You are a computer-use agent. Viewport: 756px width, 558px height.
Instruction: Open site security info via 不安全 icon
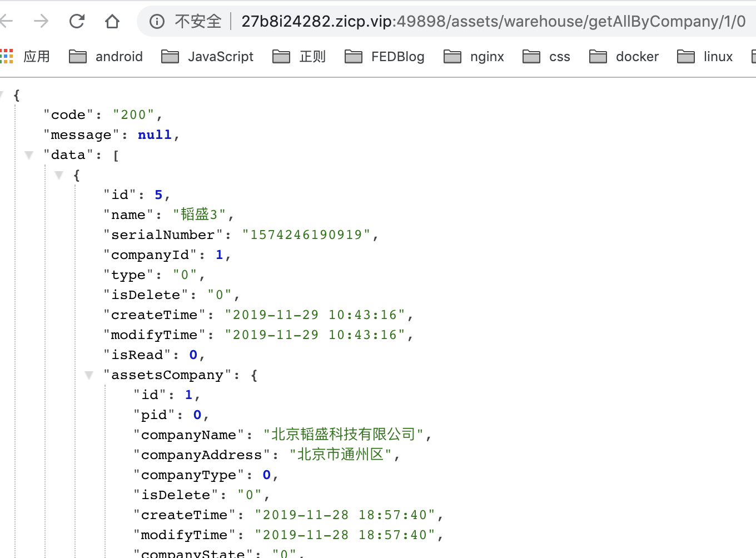(156, 21)
